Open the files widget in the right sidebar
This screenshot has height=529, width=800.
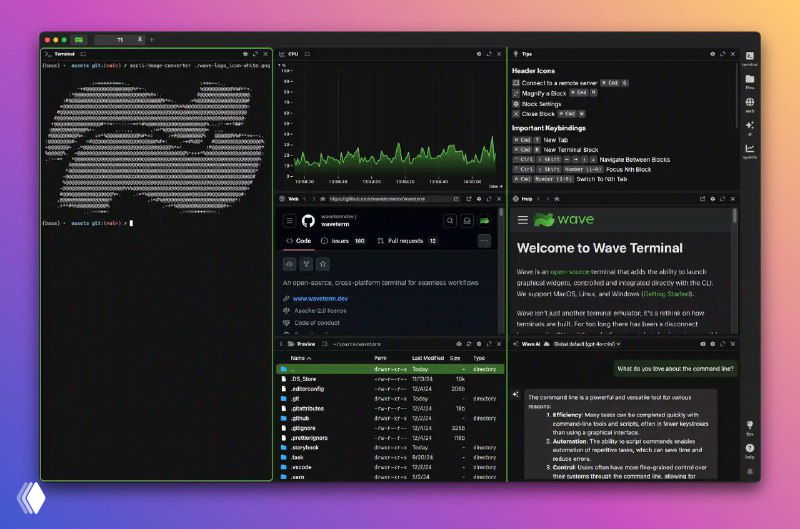749,82
